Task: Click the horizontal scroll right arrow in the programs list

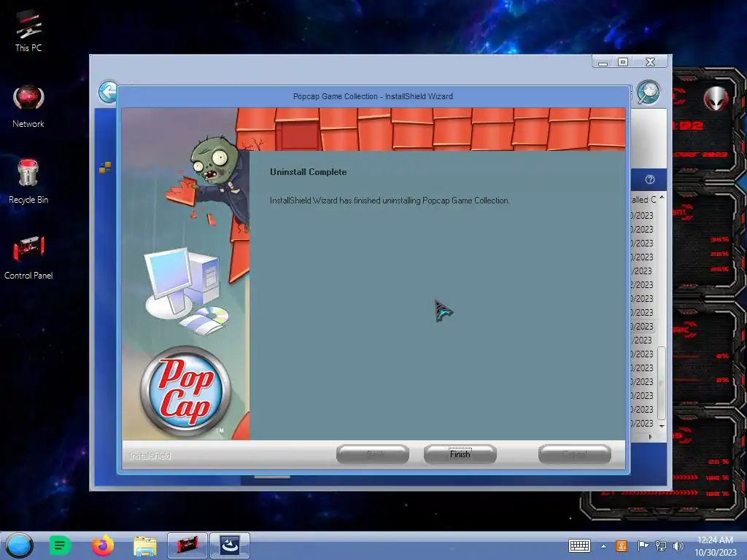Action: click(650, 436)
